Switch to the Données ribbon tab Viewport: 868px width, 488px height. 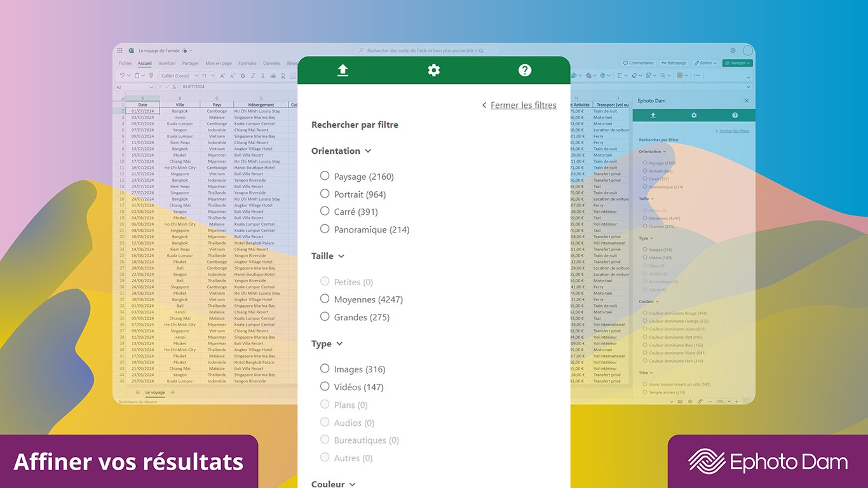(x=272, y=64)
